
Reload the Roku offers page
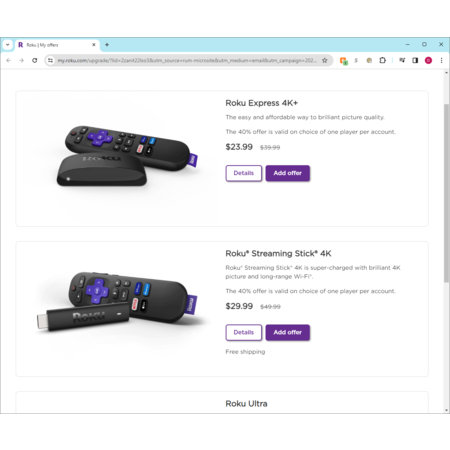(x=35, y=60)
